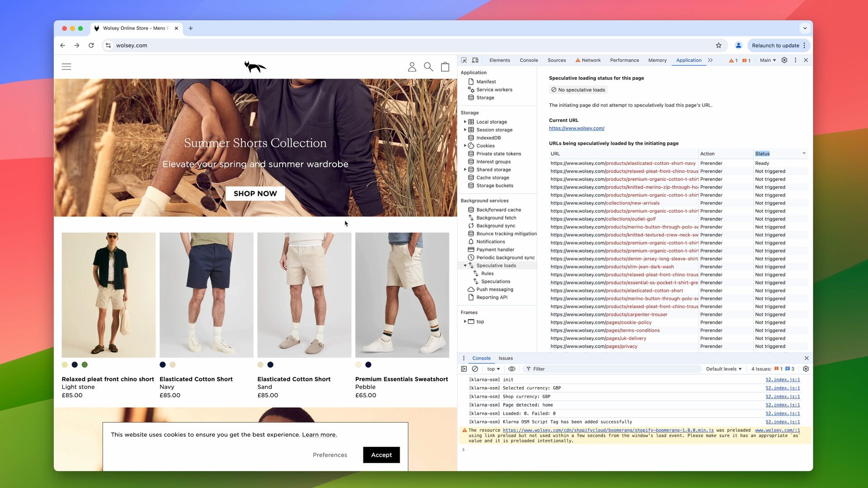The height and width of the screenshot is (488, 868).
Task: Expand the Local storage tree item
Action: tap(465, 122)
